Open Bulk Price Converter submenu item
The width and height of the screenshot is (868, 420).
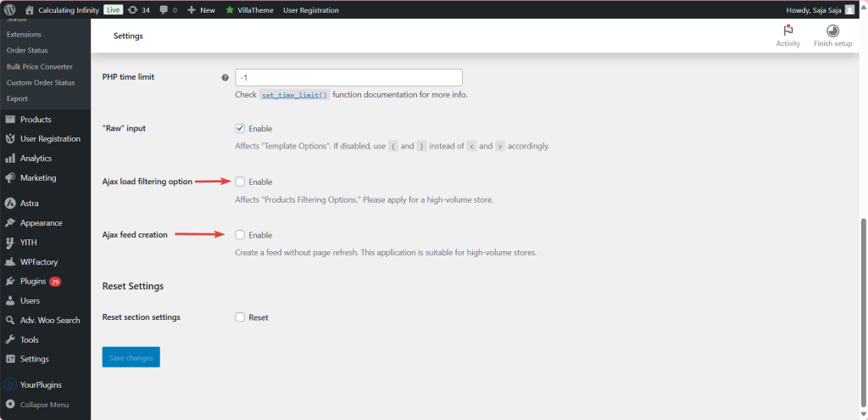point(39,66)
